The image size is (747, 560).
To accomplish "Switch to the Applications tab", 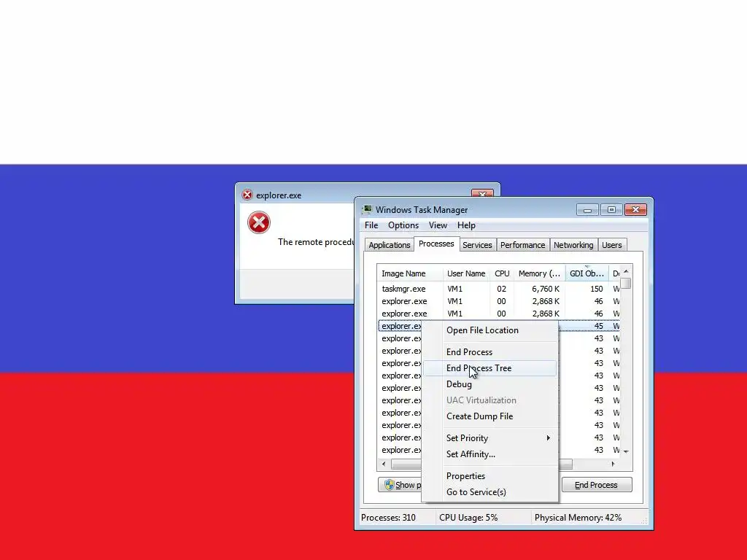I will click(x=390, y=245).
